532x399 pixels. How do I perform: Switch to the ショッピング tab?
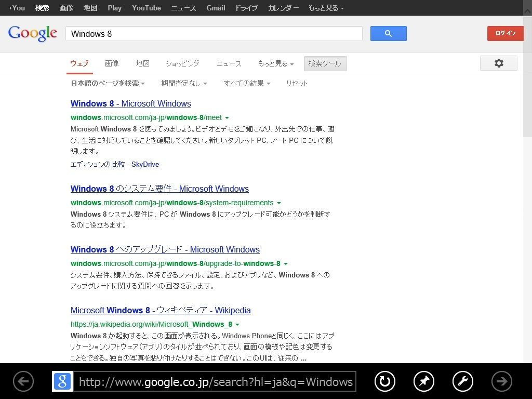click(182, 63)
